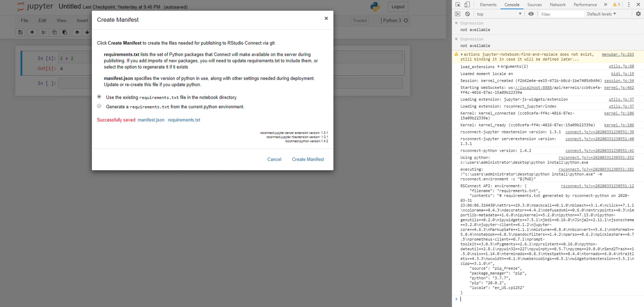Create live expression eye icon
Viewport: 644px width, 307px height.
531,14
